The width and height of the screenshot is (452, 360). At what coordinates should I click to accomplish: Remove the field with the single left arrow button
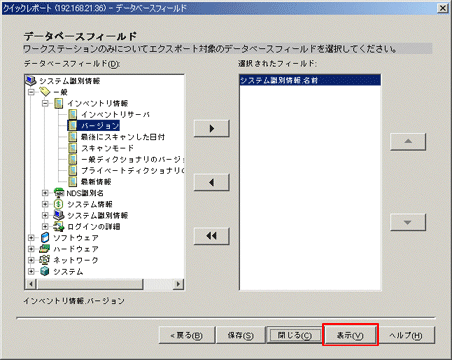212,182
